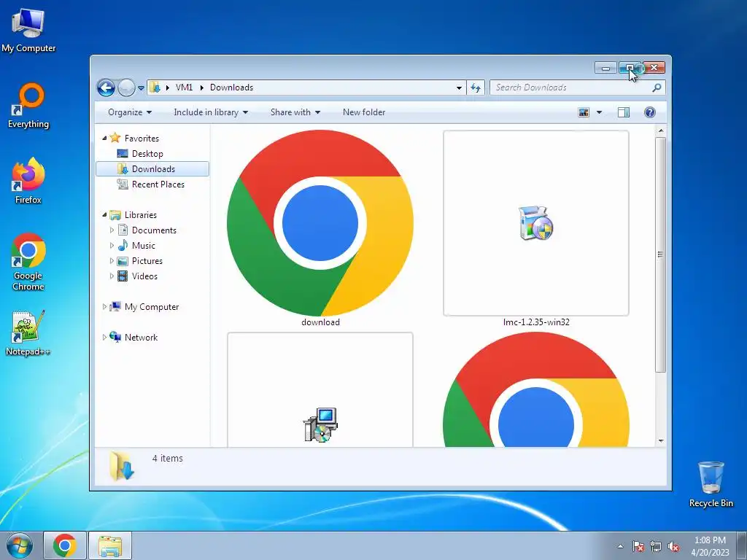Refresh the Downloads folder view
The image size is (747, 560).
tap(476, 87)
